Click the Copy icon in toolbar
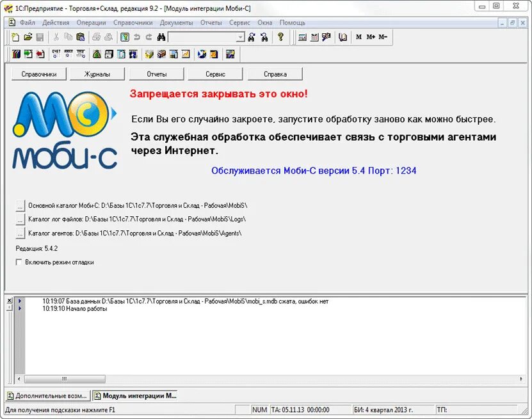Viewport: 532px width, 419px height. (x=69, y=37)
